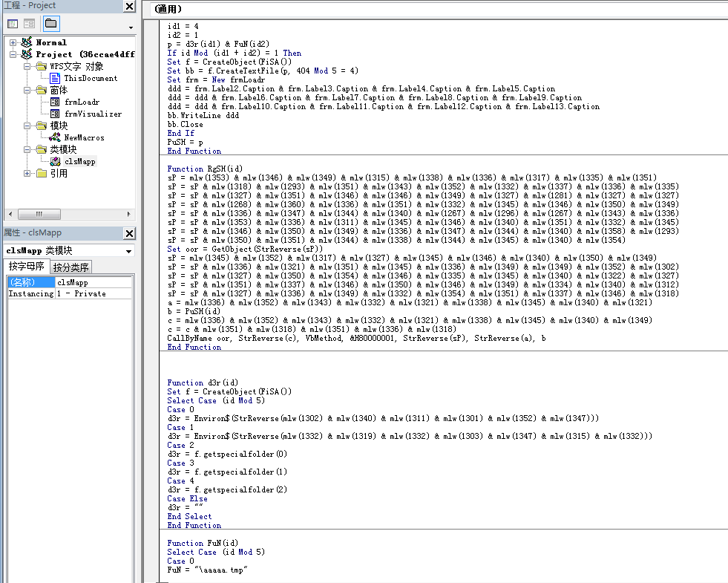
Task: Collapse the WPS文字 对象 folder
Action: tap(27, 66)
